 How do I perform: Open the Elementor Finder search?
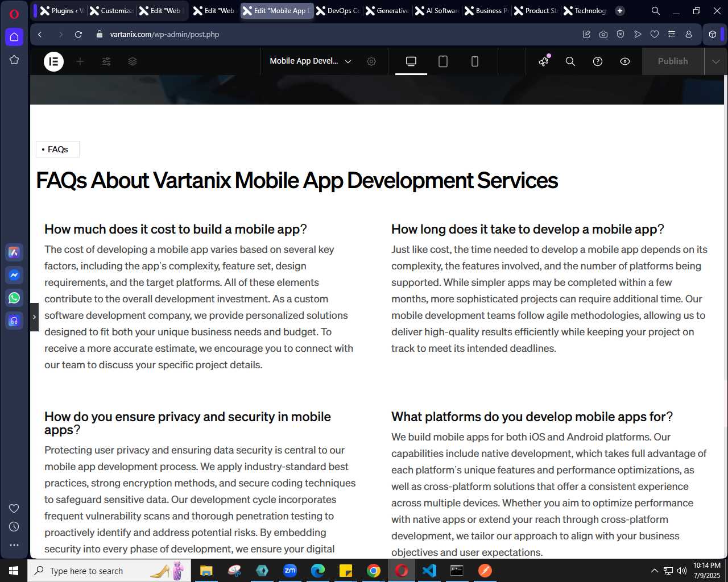570,61
